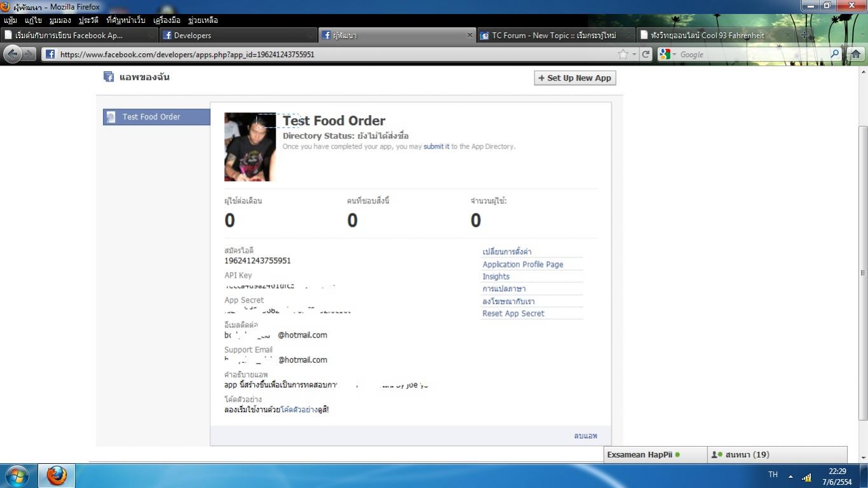Open the Application Profile Page link

(x=523, y=264)
